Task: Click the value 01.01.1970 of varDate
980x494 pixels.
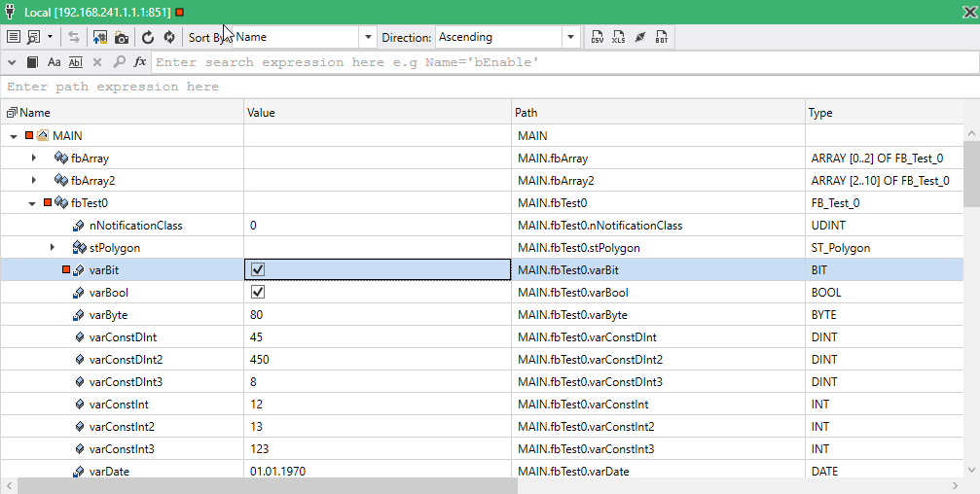Action: pos(277,471)
